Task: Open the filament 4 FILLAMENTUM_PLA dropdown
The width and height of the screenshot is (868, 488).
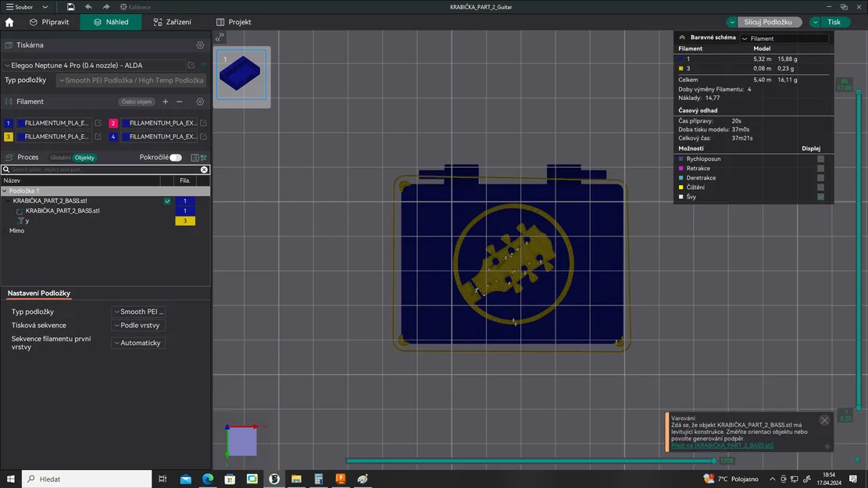Action: click(x=159, y=137)
